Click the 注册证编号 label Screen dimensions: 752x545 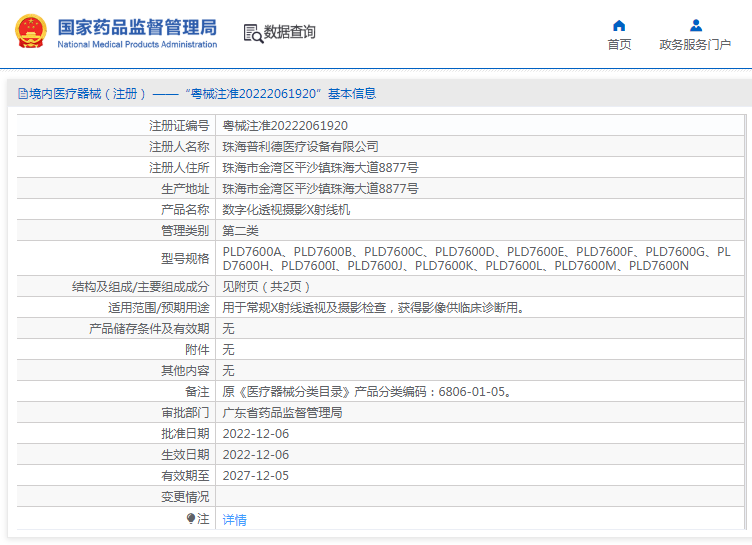coord(179,126)
